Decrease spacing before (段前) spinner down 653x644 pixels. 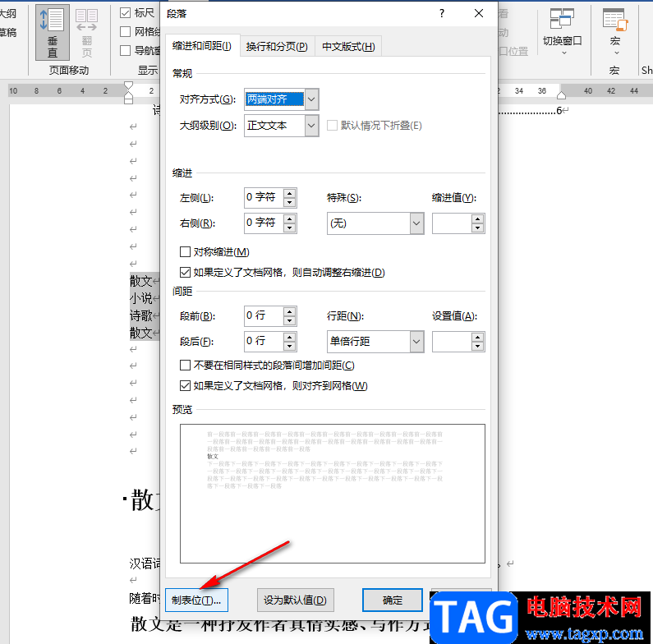click(289, 320)
